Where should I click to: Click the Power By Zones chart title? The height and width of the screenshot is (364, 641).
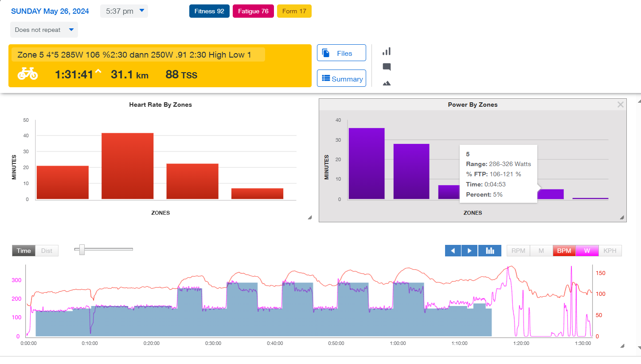(x=473, y=105)
